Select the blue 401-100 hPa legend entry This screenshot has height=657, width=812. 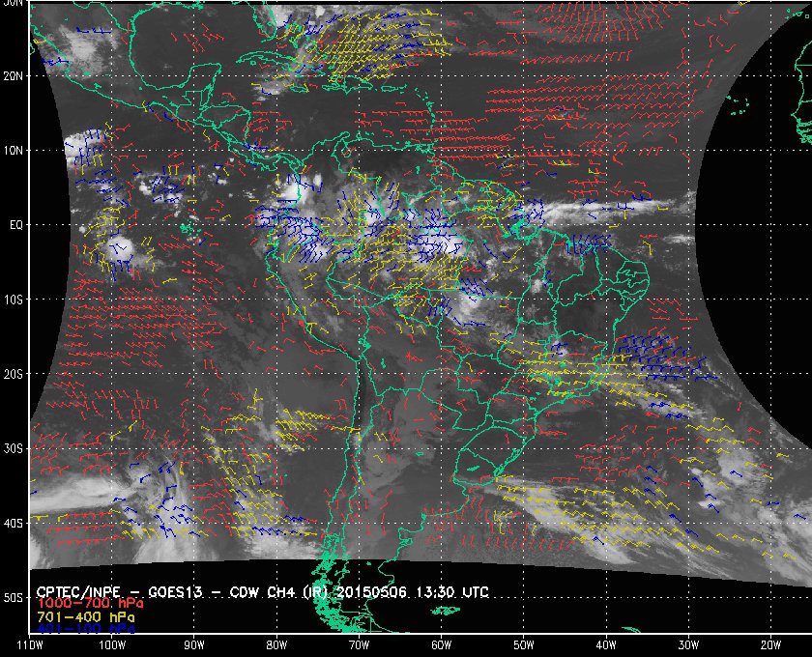85,629
